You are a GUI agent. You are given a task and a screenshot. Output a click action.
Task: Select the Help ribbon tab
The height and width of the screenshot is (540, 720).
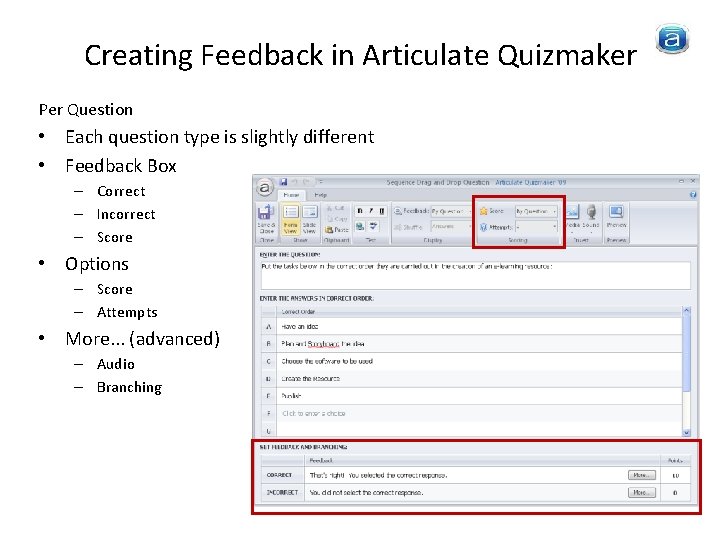pos(321,195)
